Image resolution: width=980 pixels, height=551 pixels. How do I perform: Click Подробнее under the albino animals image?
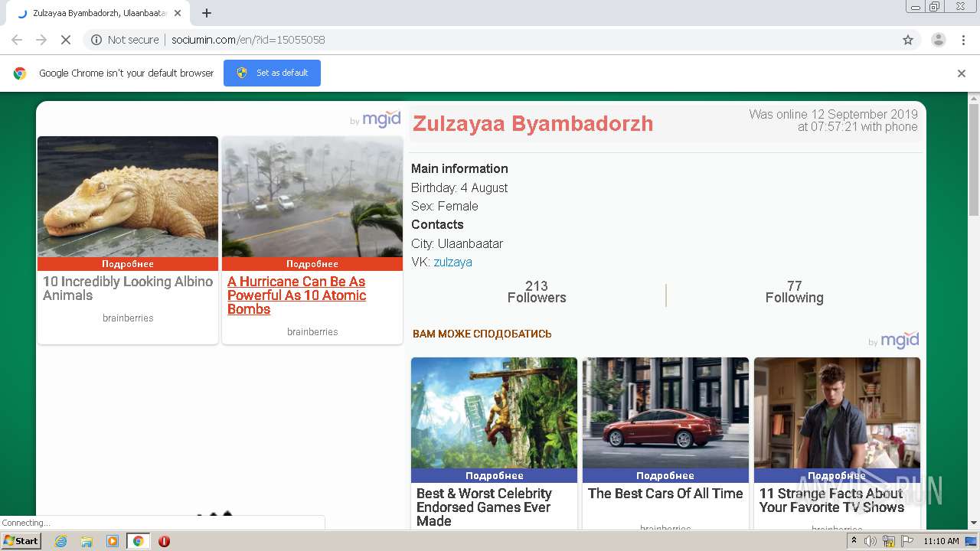[x=128, y=264]
